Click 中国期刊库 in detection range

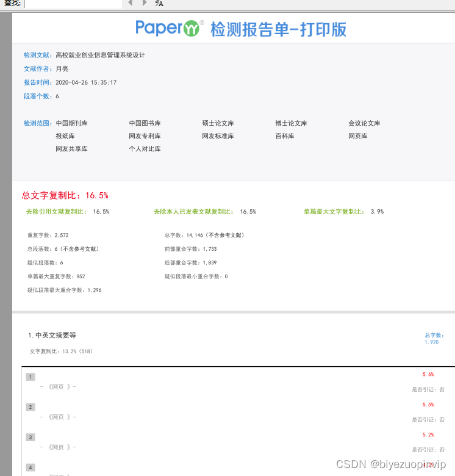71,123
